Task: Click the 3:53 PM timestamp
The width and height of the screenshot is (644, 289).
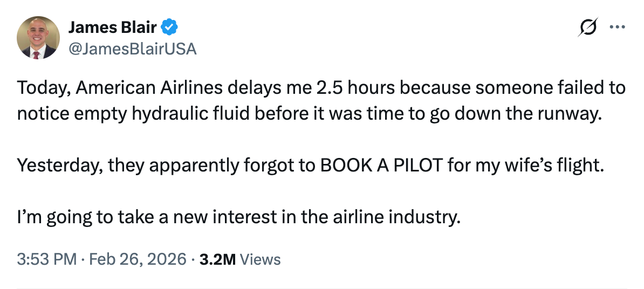Action: click(47, 259)
